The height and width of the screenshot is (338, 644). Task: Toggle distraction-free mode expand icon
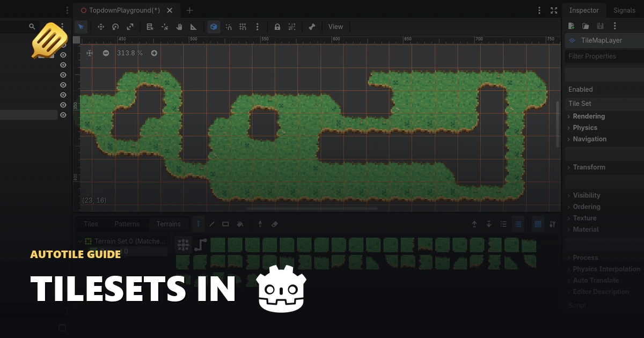pos(554,10)
